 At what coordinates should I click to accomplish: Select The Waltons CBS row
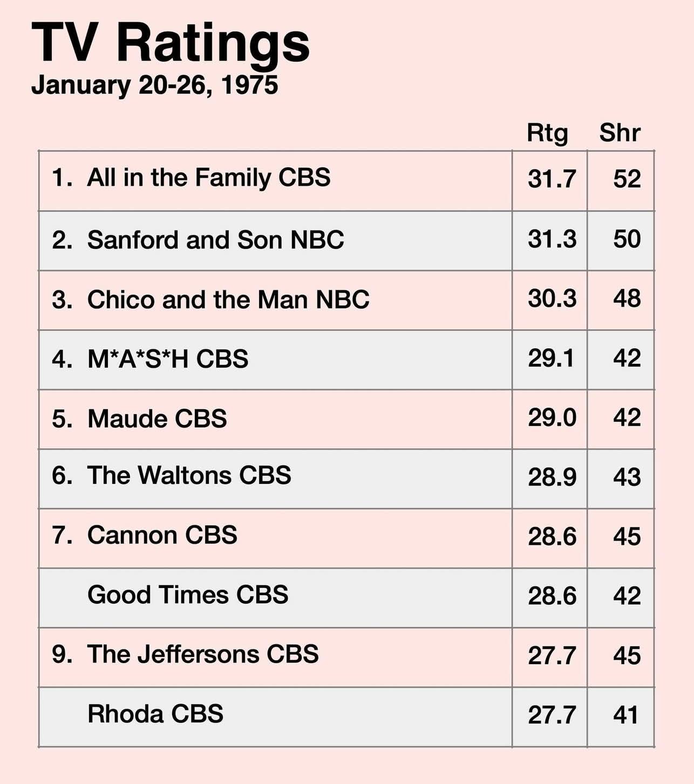189,476
